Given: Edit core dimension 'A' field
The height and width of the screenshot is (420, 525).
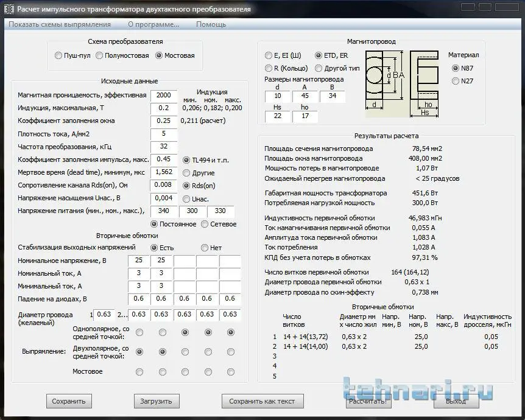Looking at the screenshot, I should click(305, 96).
